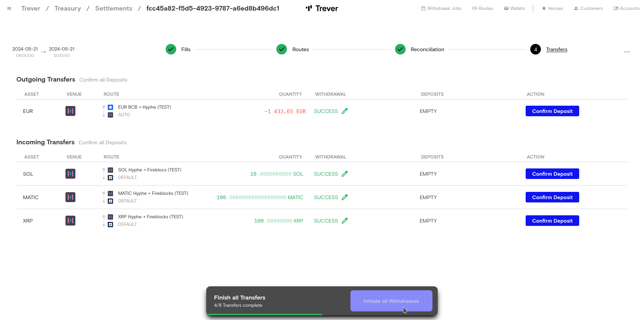Click the green Fills step checkmark

coord(171,50)
